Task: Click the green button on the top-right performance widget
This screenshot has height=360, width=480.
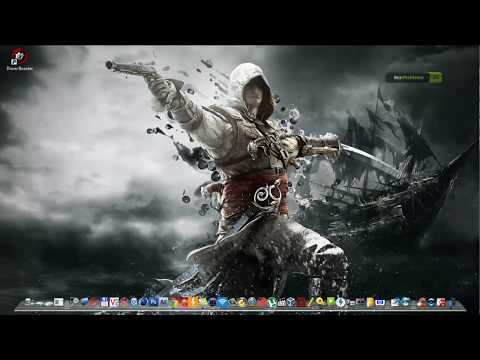Action: tap(435, 78)
